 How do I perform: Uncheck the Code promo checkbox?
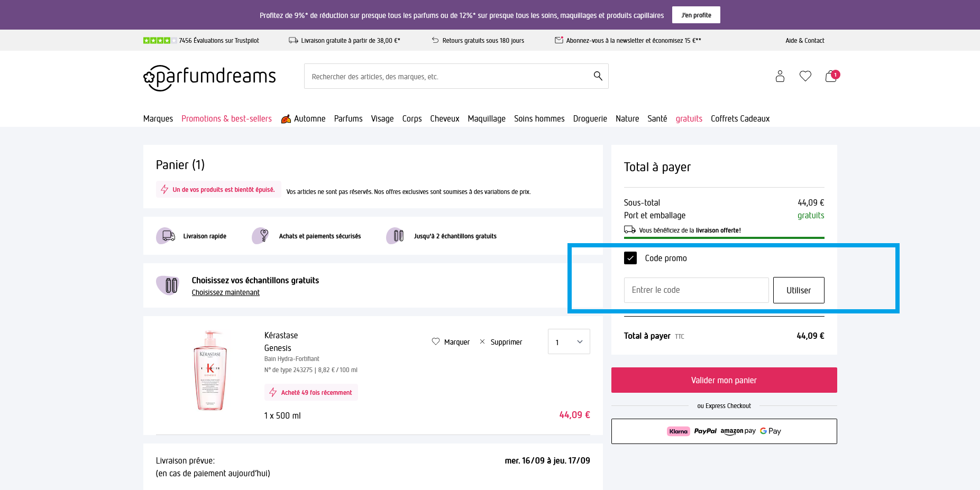(x=630, y=258)
